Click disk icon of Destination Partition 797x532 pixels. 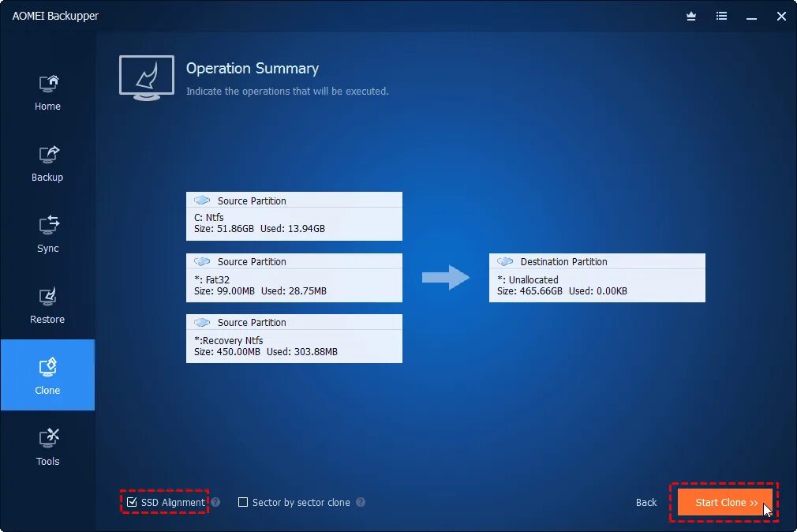(x=505, y=261)
